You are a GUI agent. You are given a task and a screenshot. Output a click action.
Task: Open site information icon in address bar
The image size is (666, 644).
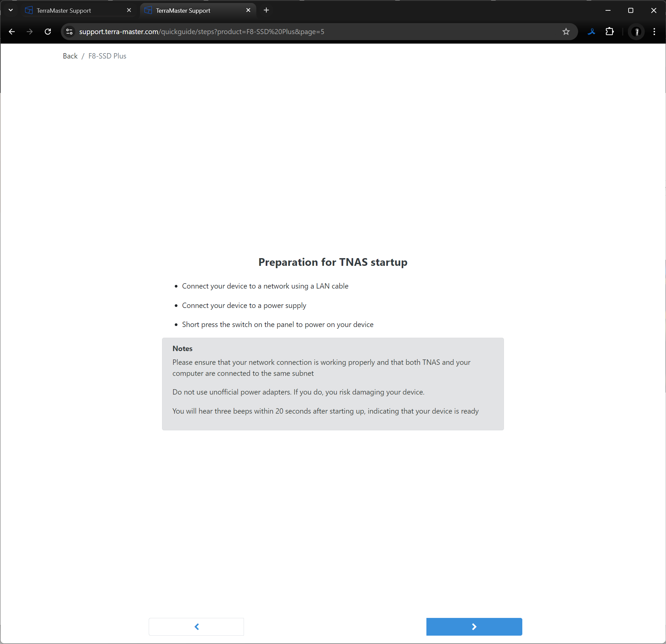tap(69, 32)
